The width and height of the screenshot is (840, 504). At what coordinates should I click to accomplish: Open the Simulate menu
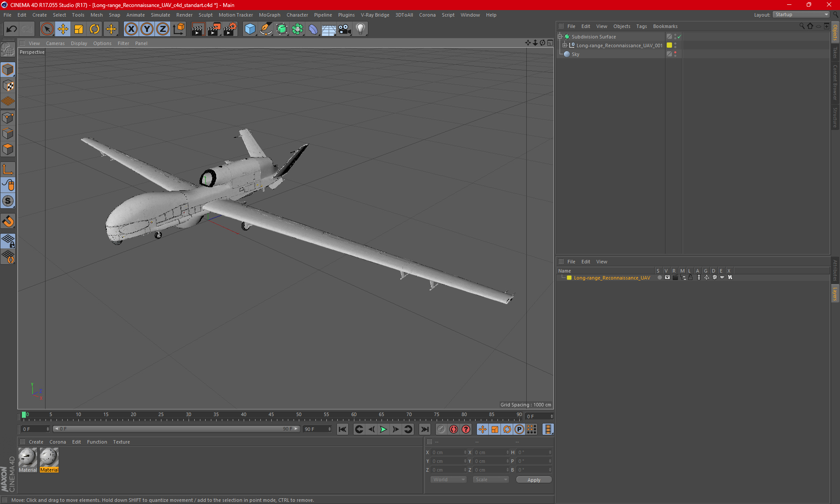(x=161, y=15)
